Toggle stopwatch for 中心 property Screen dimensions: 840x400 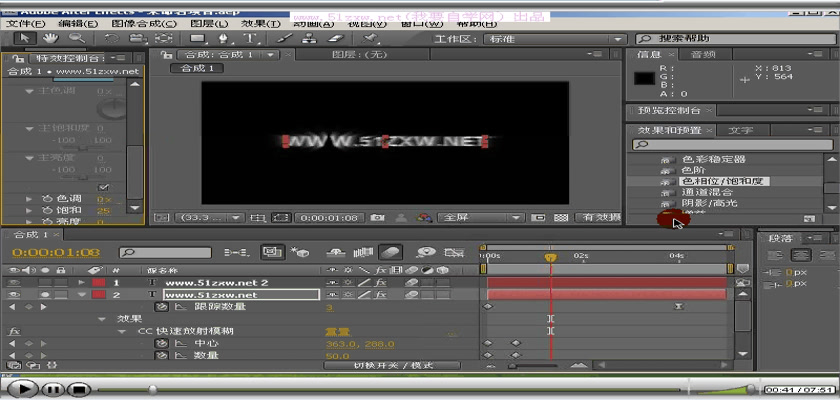pos(161,344)
